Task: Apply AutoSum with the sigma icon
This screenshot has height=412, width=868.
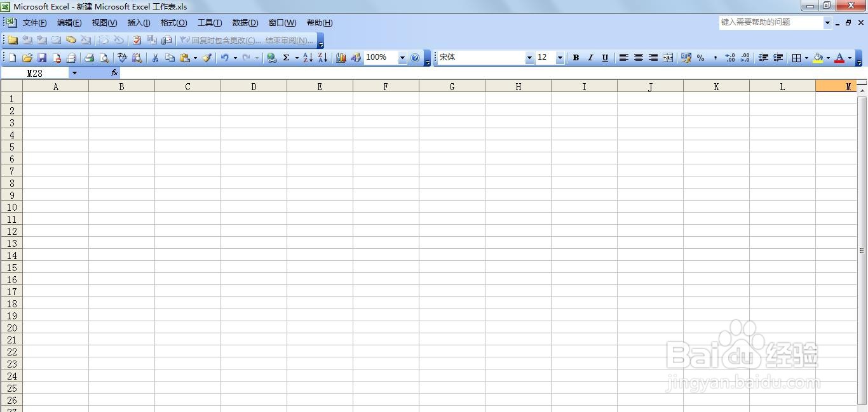Action: [x=287, y=58]
